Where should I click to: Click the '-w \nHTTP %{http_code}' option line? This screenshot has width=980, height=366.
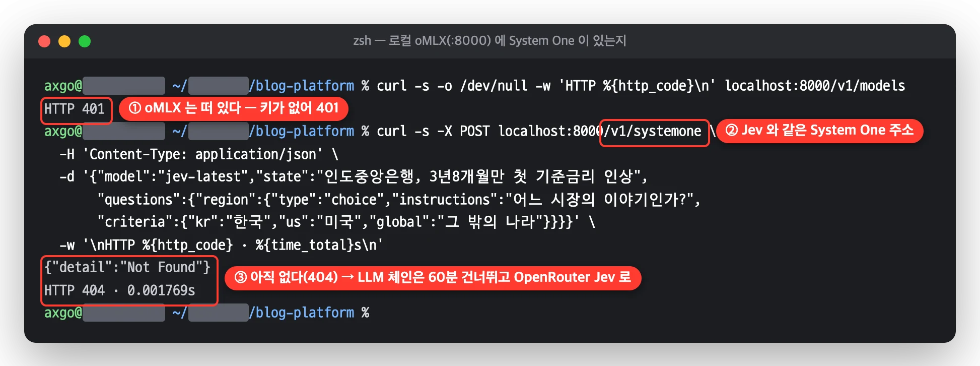tap(221, 245)
